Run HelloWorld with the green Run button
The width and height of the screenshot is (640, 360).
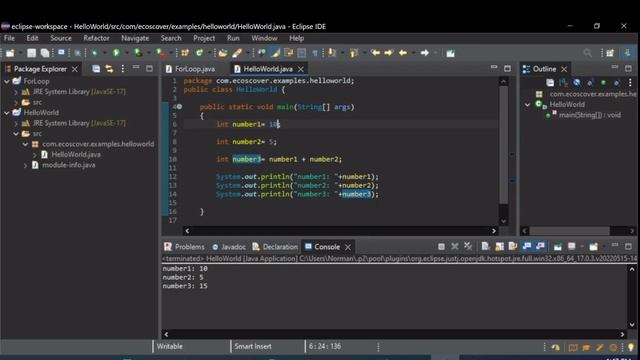tap(116, 53)
